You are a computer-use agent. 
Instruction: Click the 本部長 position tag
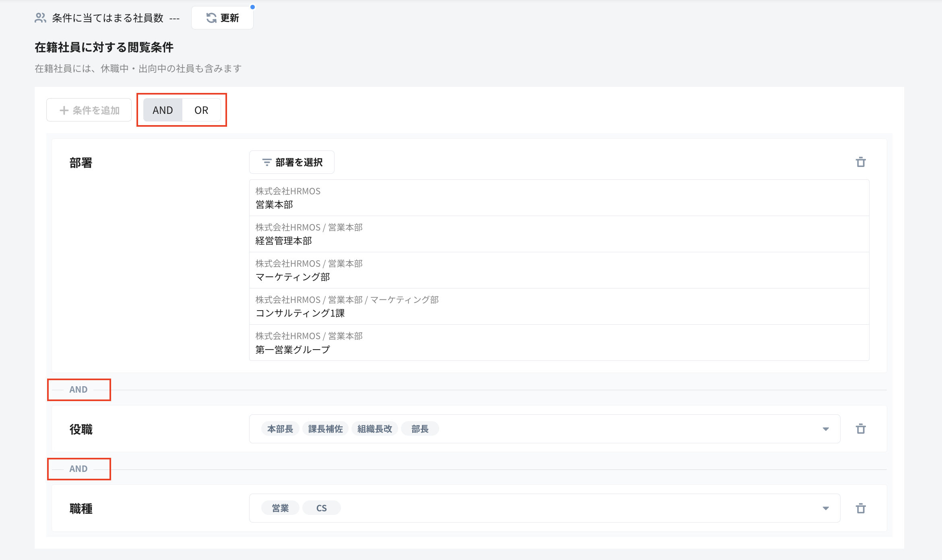(x=280, y=429)
